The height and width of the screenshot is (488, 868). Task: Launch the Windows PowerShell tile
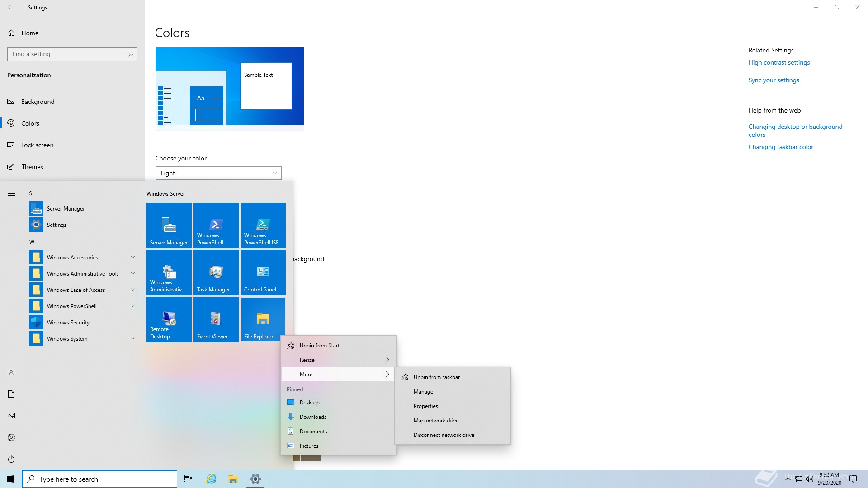click(x=216, y=225)
